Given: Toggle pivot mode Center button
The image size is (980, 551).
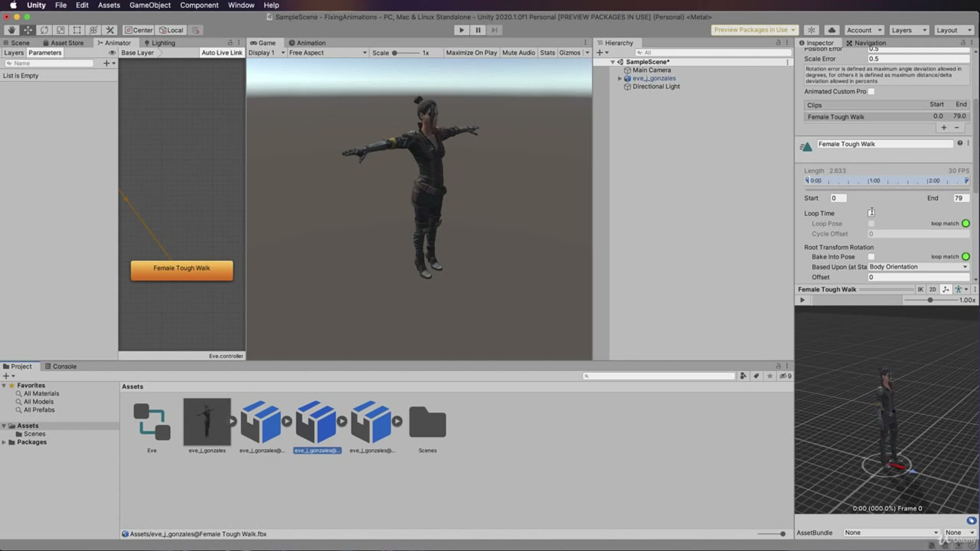Looking at the screenshot, I should (x=139, y=30).
